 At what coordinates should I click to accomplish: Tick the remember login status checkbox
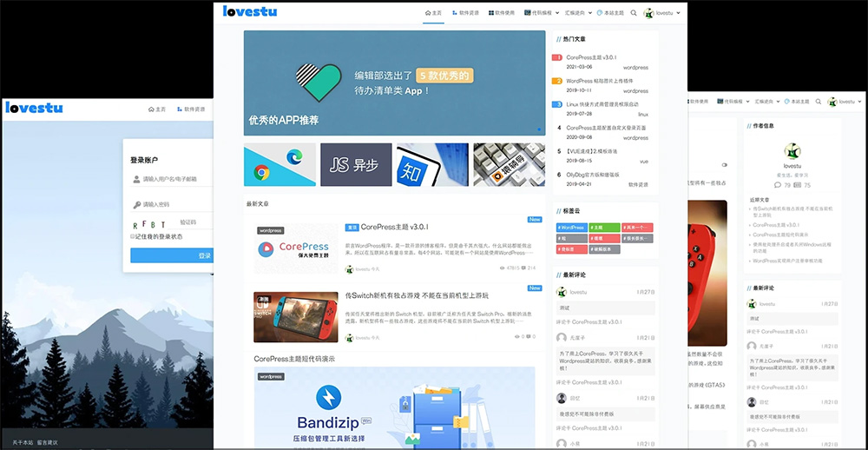coord(133,236)
